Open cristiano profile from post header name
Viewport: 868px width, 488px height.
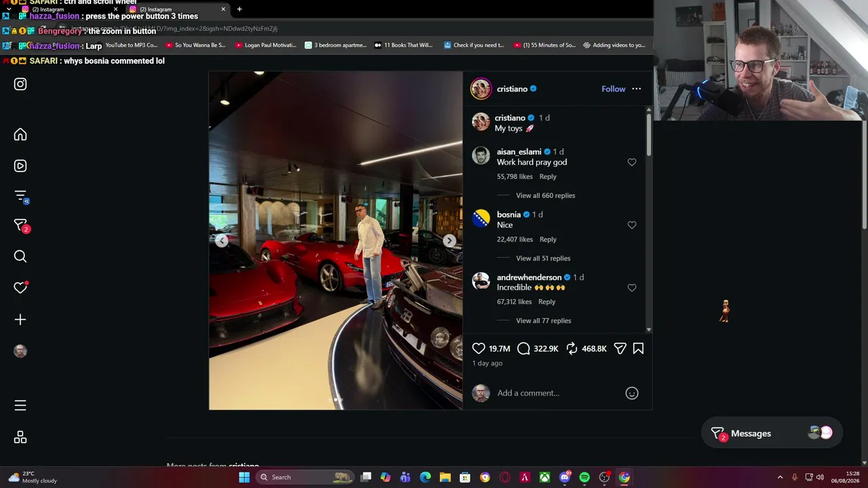pos(512,89)
